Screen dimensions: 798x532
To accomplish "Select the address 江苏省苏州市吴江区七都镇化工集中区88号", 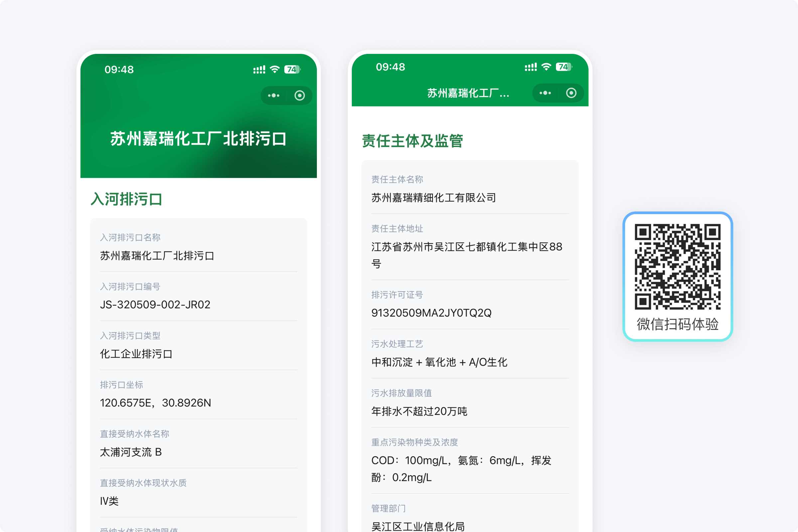I will [467, 255].
